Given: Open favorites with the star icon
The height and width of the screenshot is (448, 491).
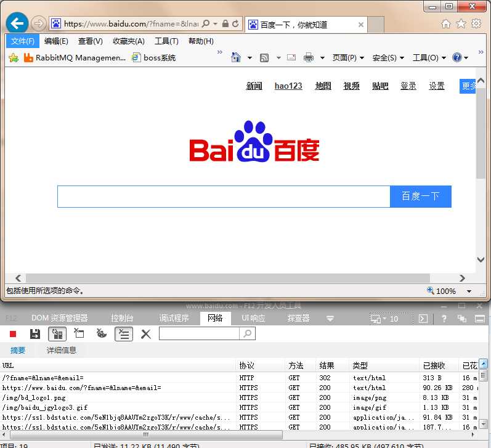Looking at the screenshot, I should [461, 23].
